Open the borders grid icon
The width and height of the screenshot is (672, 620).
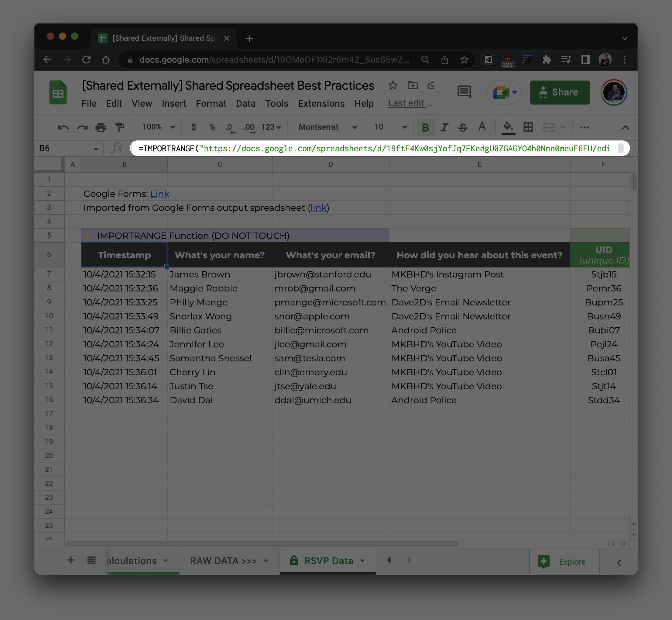(528, 127)
